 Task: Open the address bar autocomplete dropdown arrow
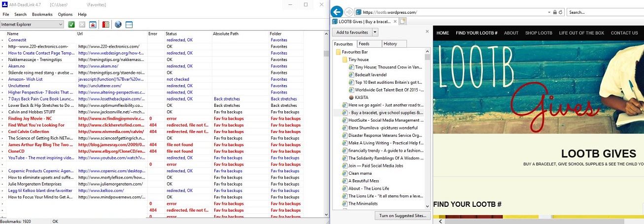tap(548, 12)
